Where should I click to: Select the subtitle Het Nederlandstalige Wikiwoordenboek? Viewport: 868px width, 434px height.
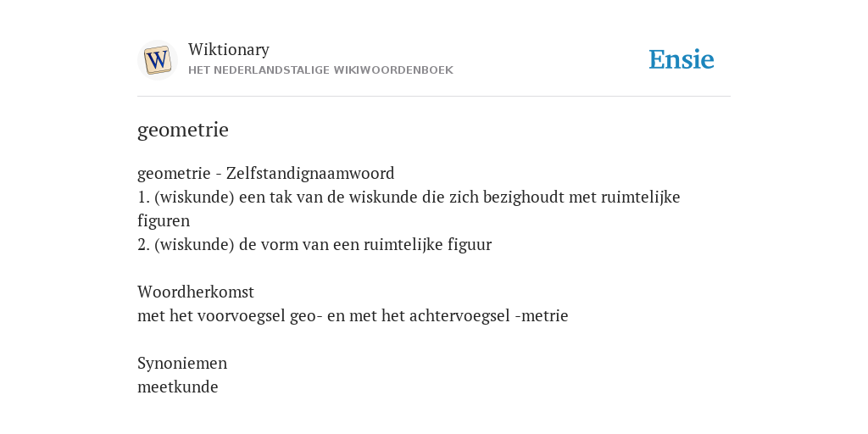[320, 70]
